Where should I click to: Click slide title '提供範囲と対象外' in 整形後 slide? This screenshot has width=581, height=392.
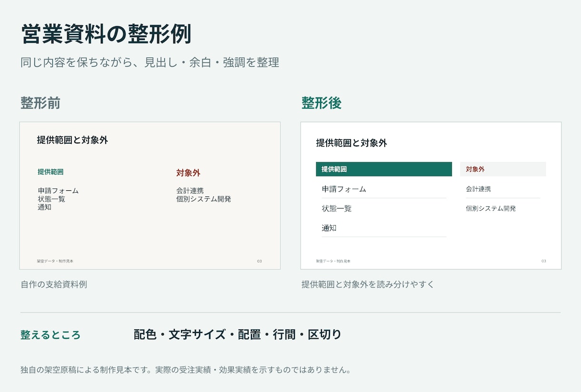[x=351, y=143]
